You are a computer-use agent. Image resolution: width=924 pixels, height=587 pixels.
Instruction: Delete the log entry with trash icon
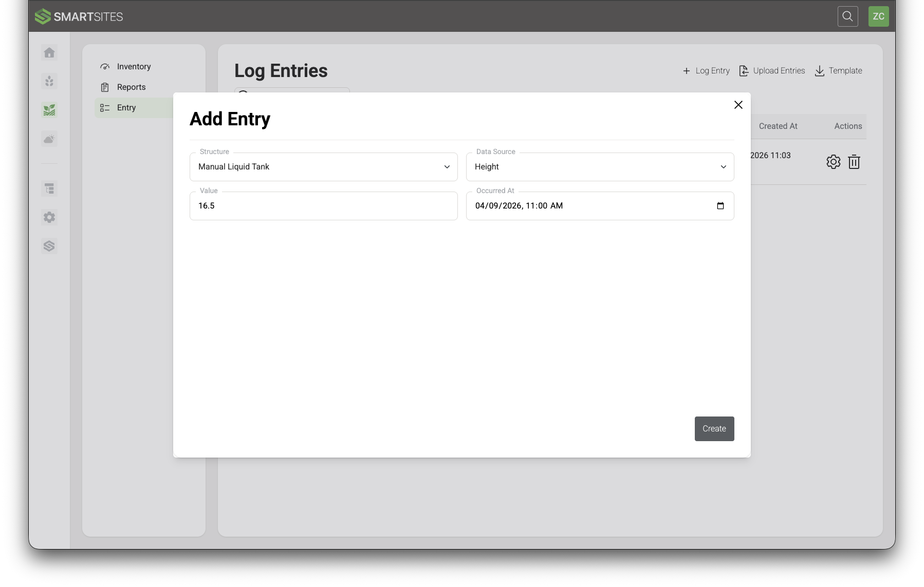(x=854, y=162)
